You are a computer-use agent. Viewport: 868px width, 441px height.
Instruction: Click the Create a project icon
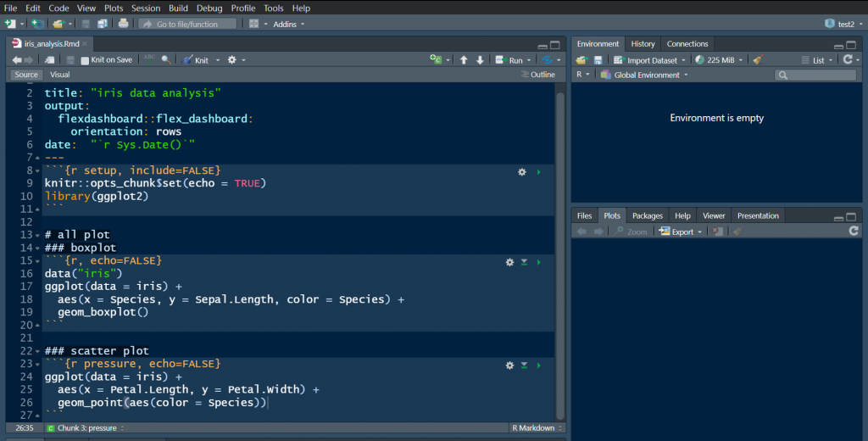(37, 24)
